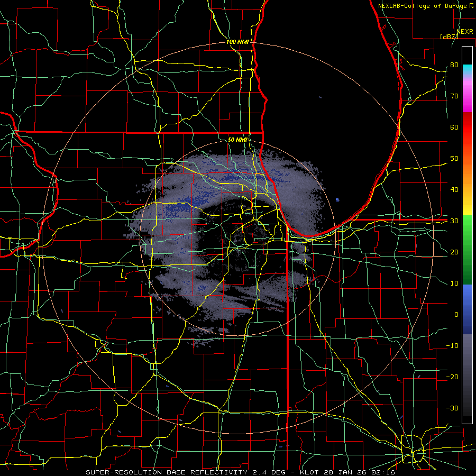The height and width of the screenshot is (476, 476).
Task: Select the 40 value on the dBZ scale
Action: click(454, 190)
